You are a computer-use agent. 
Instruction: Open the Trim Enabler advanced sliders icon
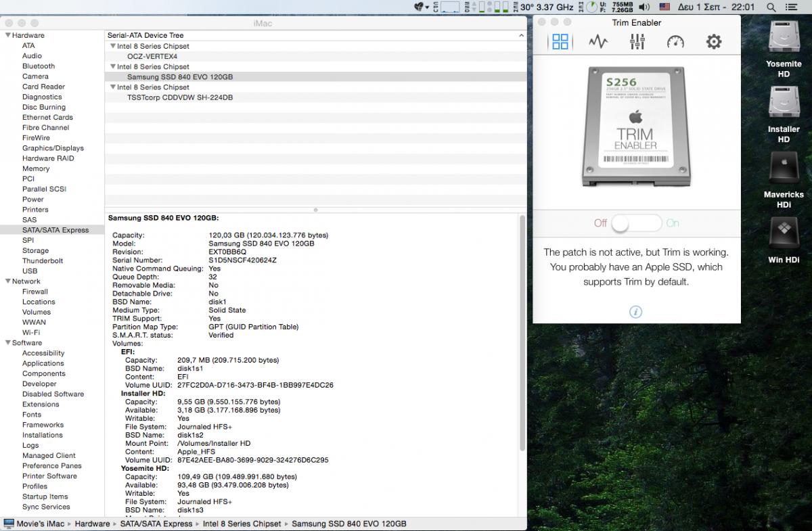coord(637,42)
